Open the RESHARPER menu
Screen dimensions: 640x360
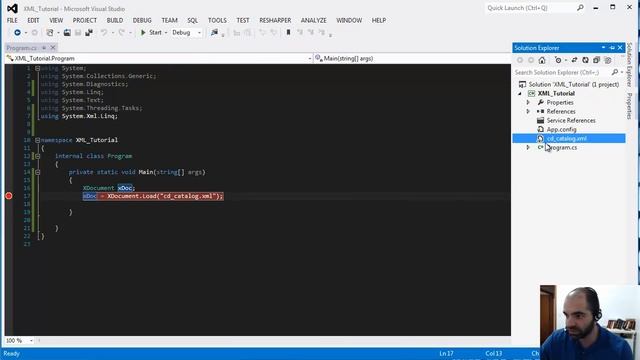(x=275, y=20)
